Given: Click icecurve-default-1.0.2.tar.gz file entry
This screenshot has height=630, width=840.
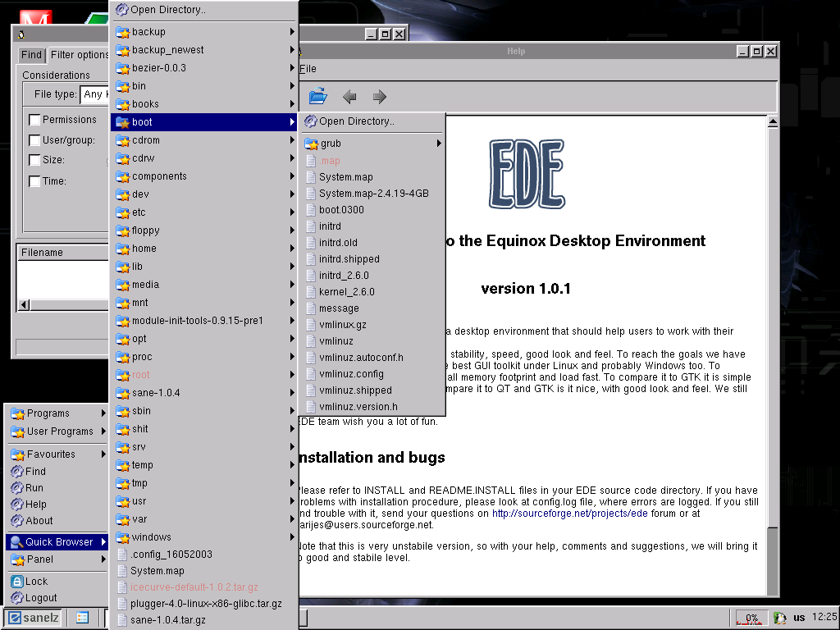Looking at the screenshot, I should click(x=204, y=587).
